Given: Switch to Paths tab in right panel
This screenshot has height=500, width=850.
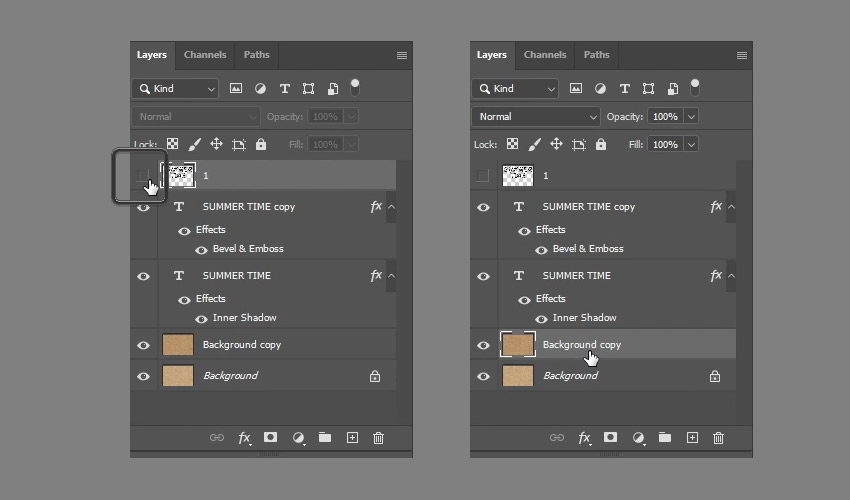Looking at the screenshot, I should [x=596, y=55].
